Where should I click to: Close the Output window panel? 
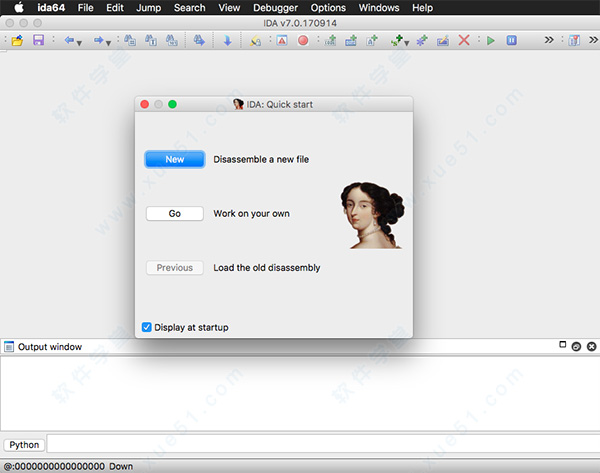coord(592,347)
